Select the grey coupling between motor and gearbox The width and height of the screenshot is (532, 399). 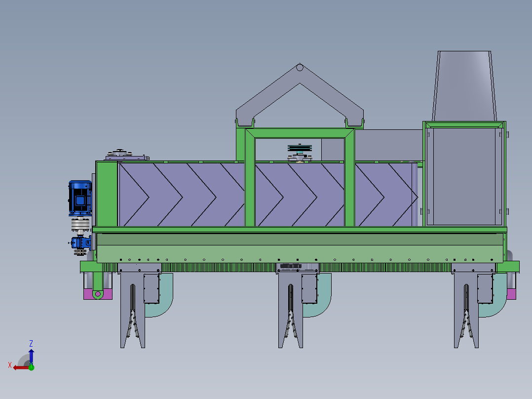80,225
